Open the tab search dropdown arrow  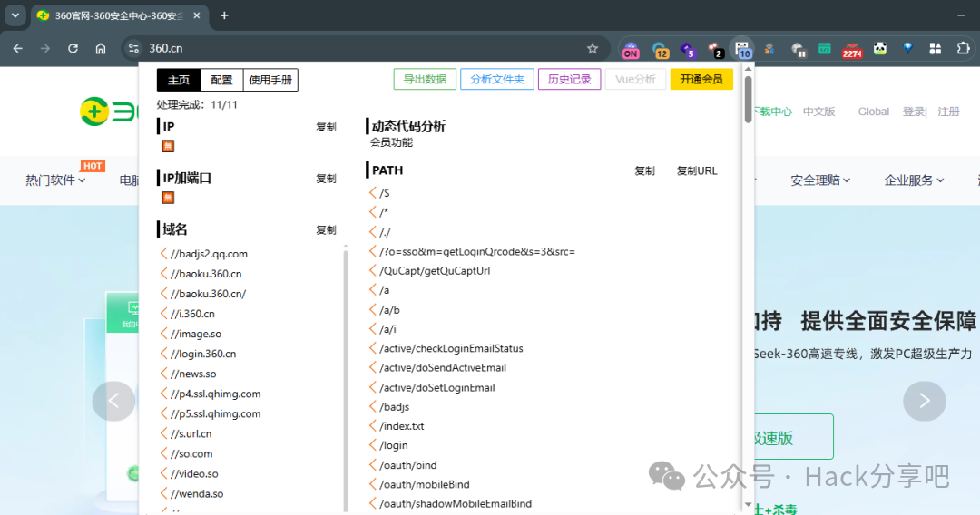click(x=15, y=15)
